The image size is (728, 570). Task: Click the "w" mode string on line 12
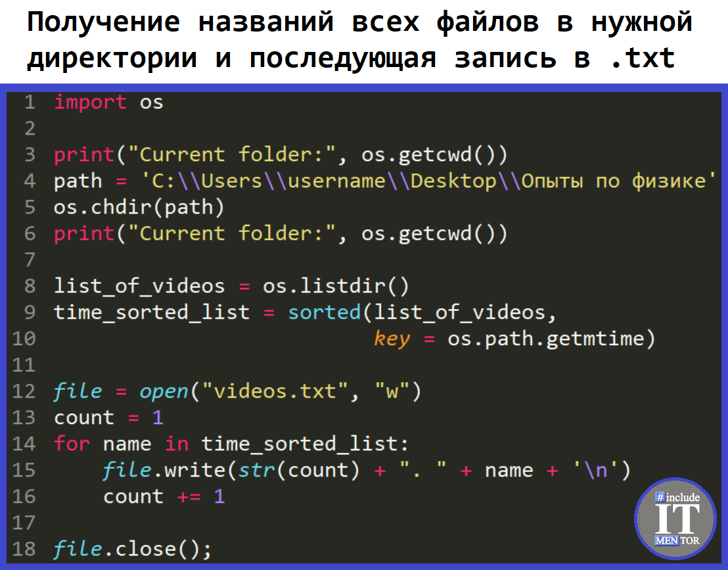tap(392, 391)
